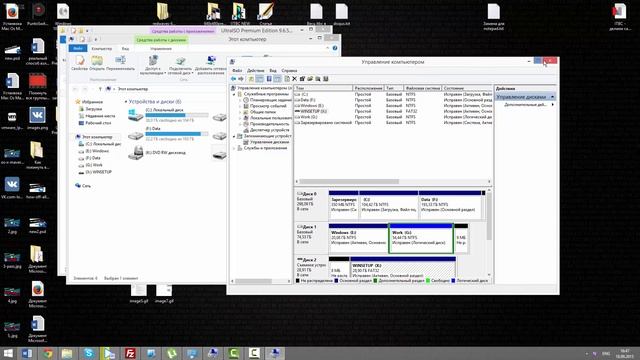Viewport: 640px width, 360px height.
Task: Click Сеть in Explorer navigation pane
Action: (x=86, y=186)
